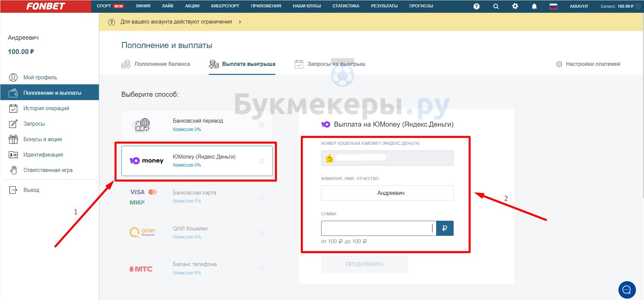Select Баланс телефона payout method
644x300 pixels.
point(197,269)
